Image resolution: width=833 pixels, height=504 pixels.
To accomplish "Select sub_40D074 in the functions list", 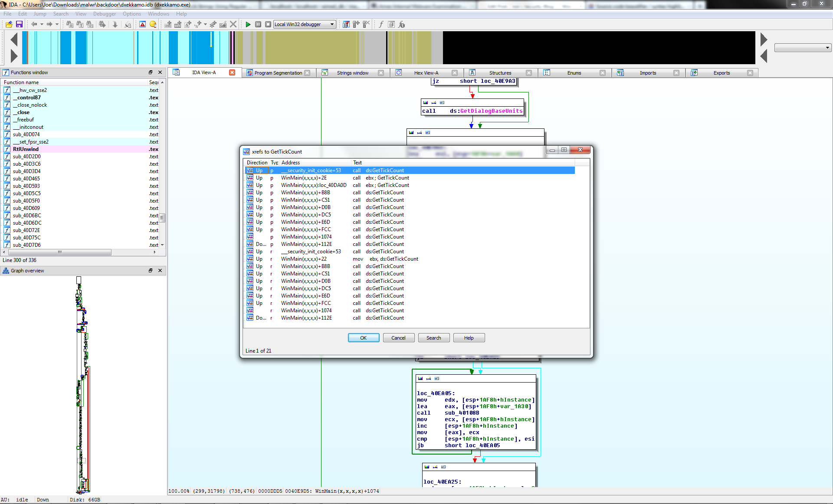I will (x=81, y=134).
